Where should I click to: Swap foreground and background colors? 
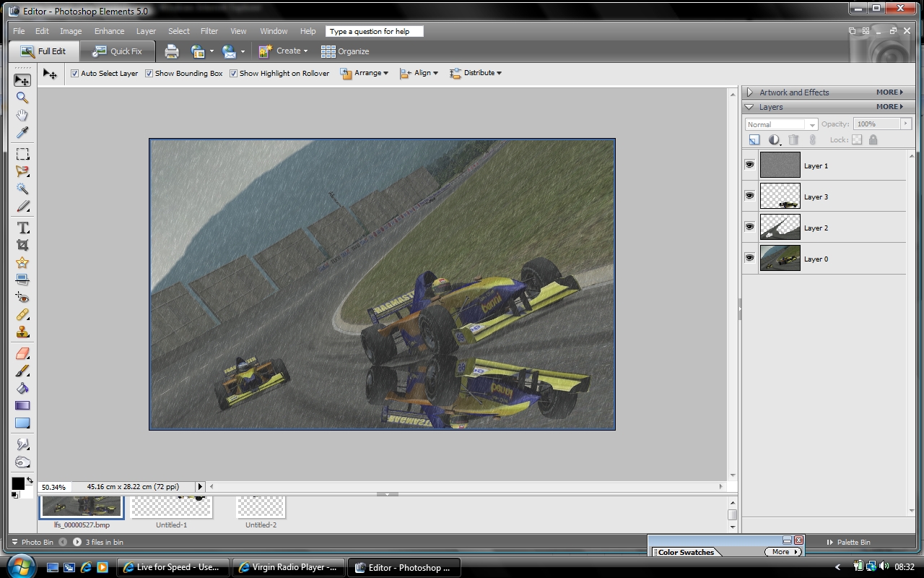click(30, 480)
